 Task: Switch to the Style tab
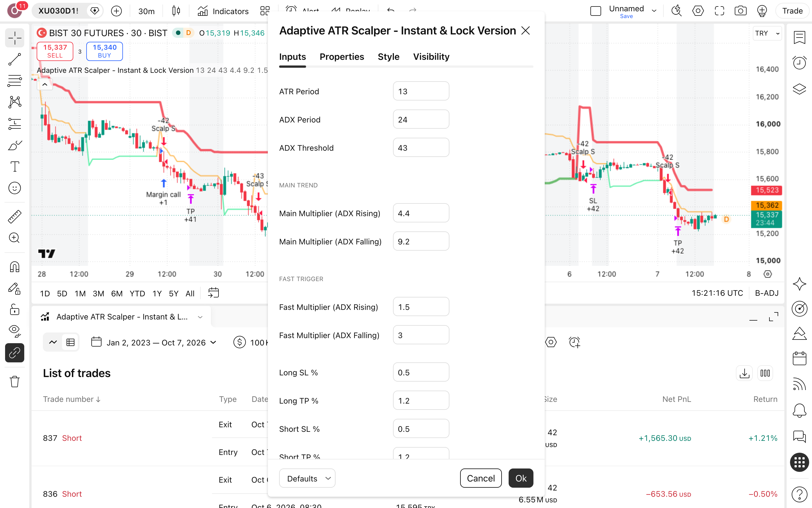point(389,57)
